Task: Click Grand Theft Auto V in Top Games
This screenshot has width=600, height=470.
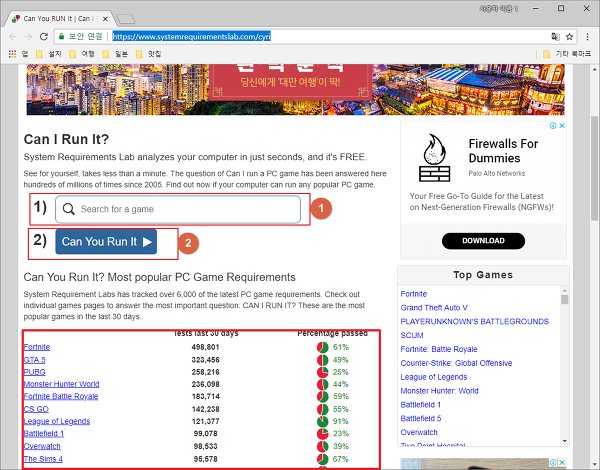Action: (434, 307)
